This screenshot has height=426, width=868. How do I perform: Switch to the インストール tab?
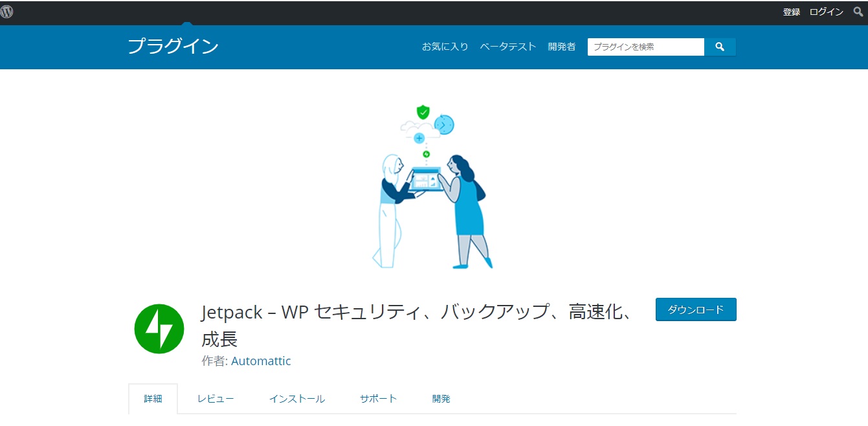point(297,399)
